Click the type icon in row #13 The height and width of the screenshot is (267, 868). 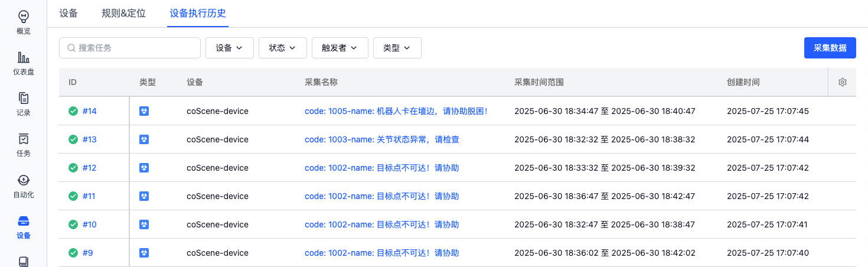(x=144, y=139)
